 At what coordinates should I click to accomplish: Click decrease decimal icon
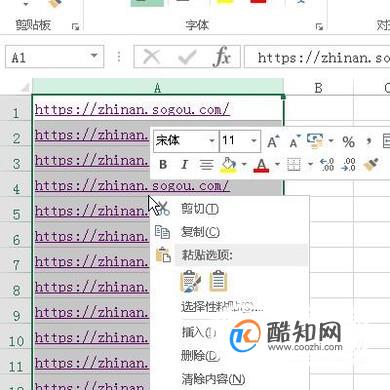pyautogui.click(x=348, y=165)
